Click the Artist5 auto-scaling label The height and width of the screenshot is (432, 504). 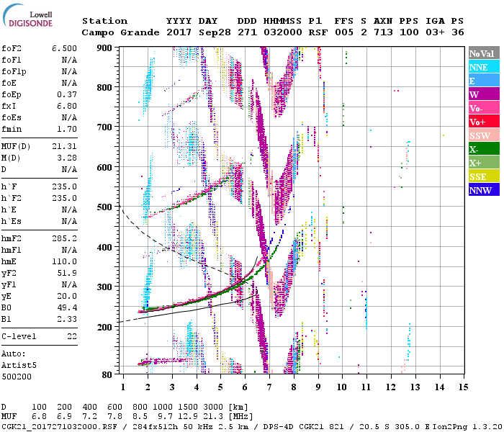pyautogui.click(x=17, y=365)
